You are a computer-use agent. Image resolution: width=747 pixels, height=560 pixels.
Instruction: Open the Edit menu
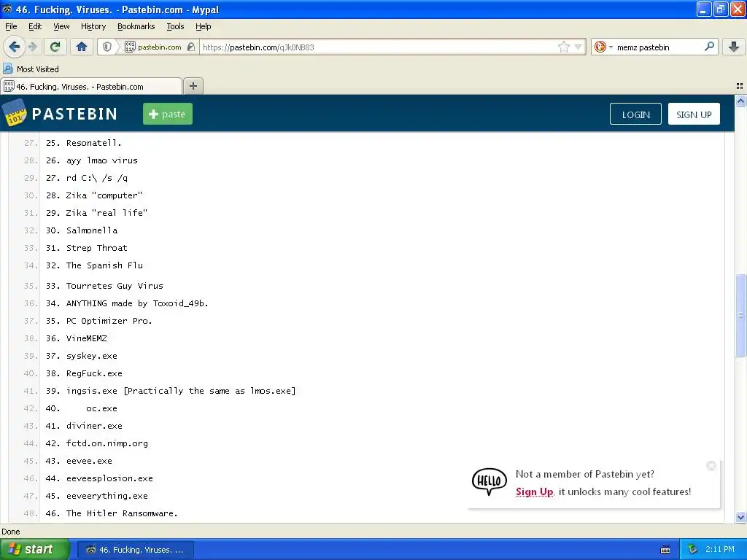[35, 26]
